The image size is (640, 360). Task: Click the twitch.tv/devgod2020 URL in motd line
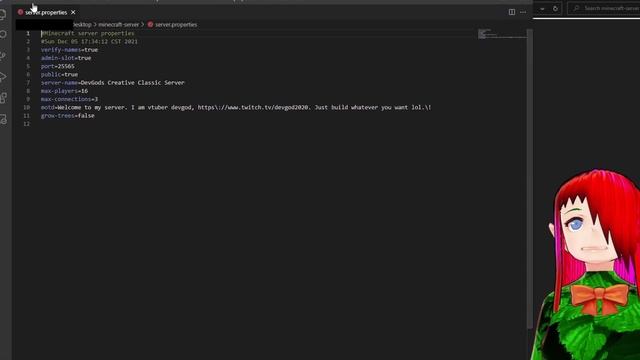[254, 107]
